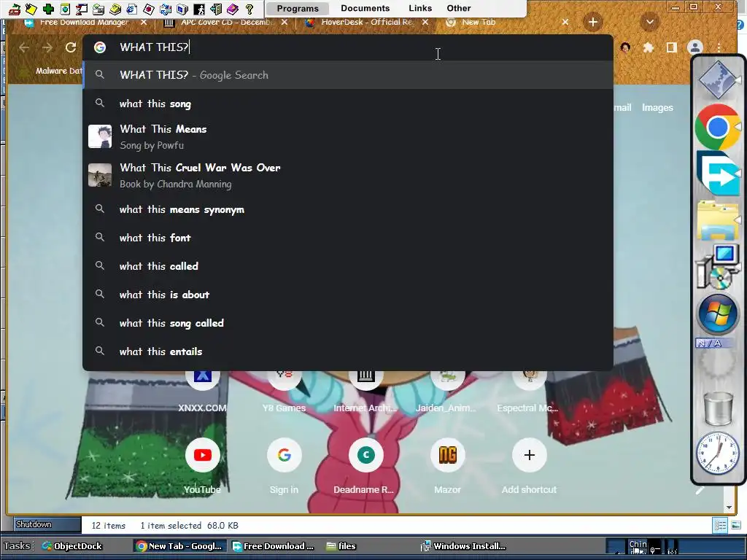Close the APC Cover CD tab
Screen dimensions: 747x560
(285, 23)
